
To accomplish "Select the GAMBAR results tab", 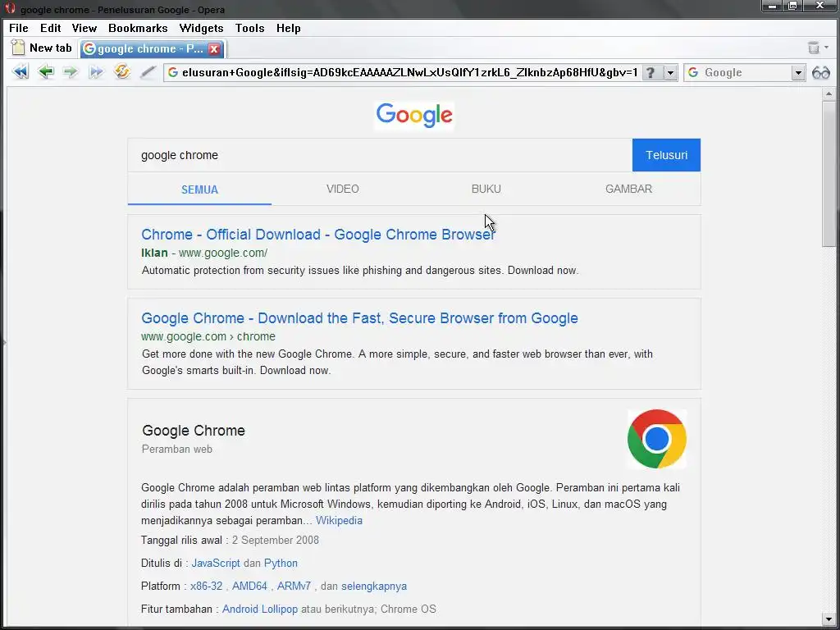I will [x=628, y=189].
